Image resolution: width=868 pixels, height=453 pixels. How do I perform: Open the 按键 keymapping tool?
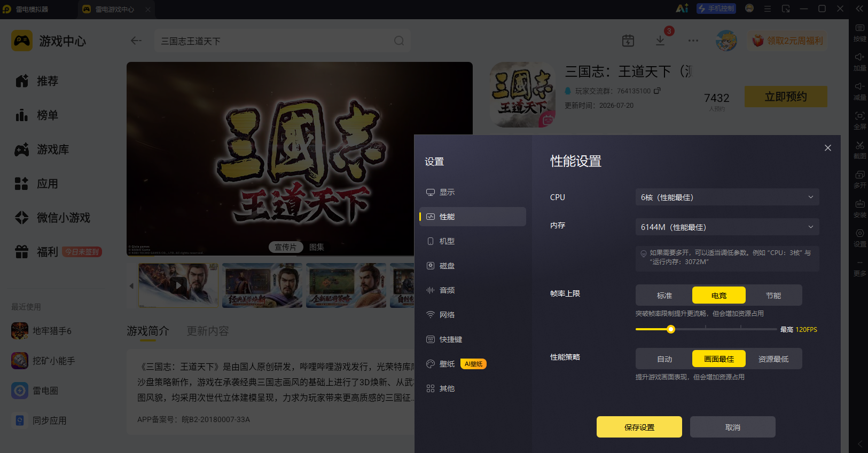[860, 33]
